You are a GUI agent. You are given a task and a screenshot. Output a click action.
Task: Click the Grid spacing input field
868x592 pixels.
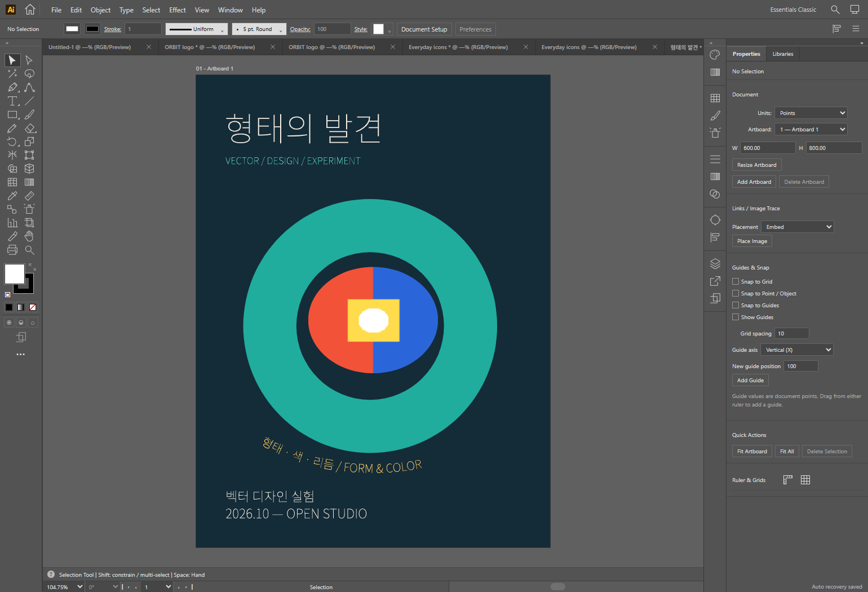(792, 333)
